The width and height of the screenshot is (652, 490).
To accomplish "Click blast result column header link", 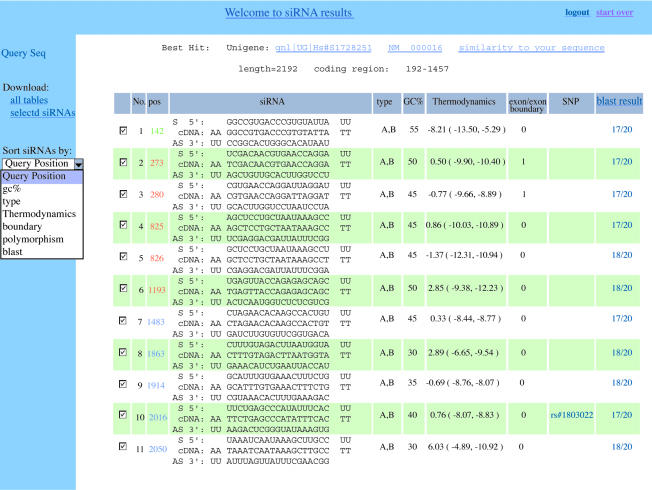I will pos(619,101).
